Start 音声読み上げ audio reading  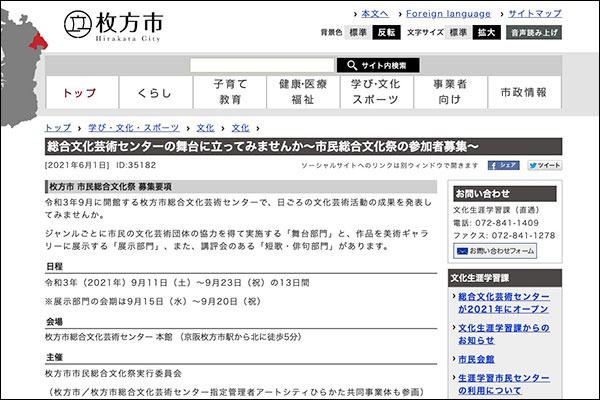533,32
